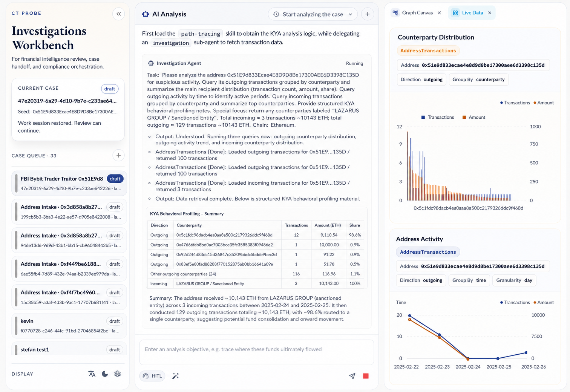570x392 pixels.
Task: Open the case with ID starting 946e13d6
Action: (69, 240)
